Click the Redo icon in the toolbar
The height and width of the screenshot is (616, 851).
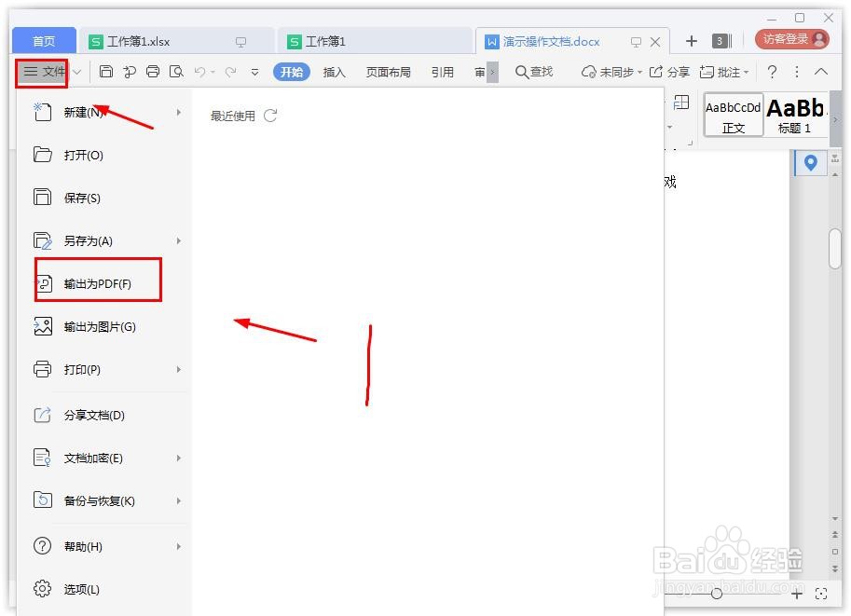(229, 72)
